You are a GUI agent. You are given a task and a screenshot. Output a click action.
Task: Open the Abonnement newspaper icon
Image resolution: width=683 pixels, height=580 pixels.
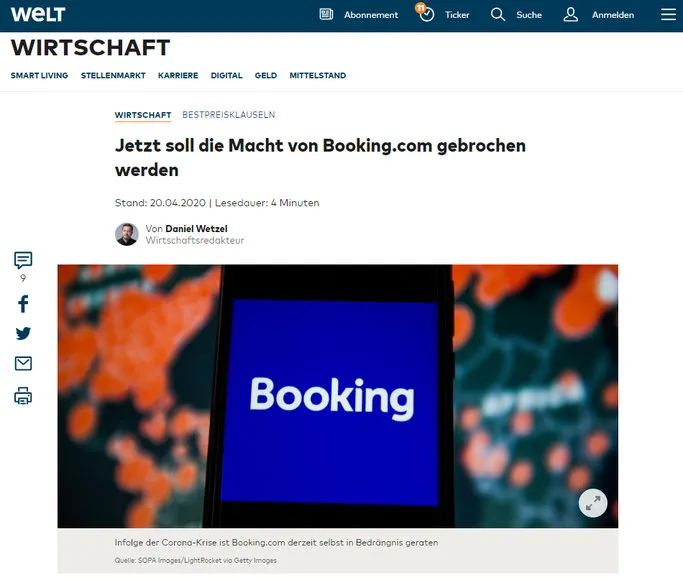click(x=326, y=14)
